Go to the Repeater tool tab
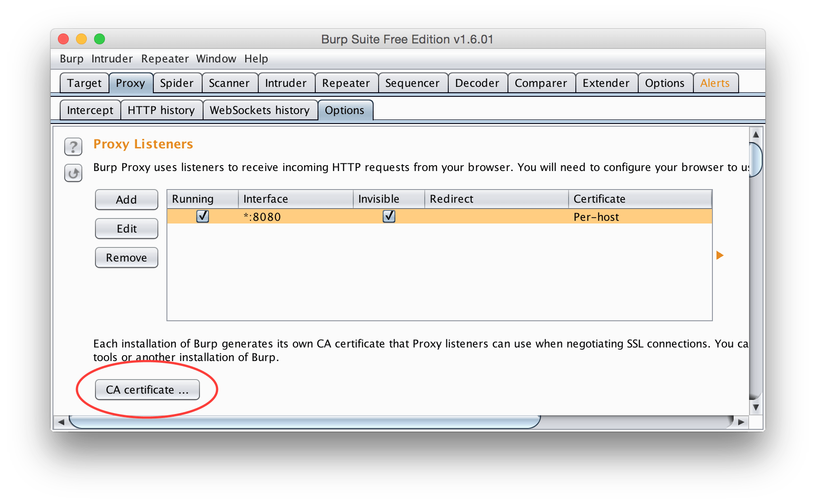The image size is (816, 504). [x=346, y=83]
